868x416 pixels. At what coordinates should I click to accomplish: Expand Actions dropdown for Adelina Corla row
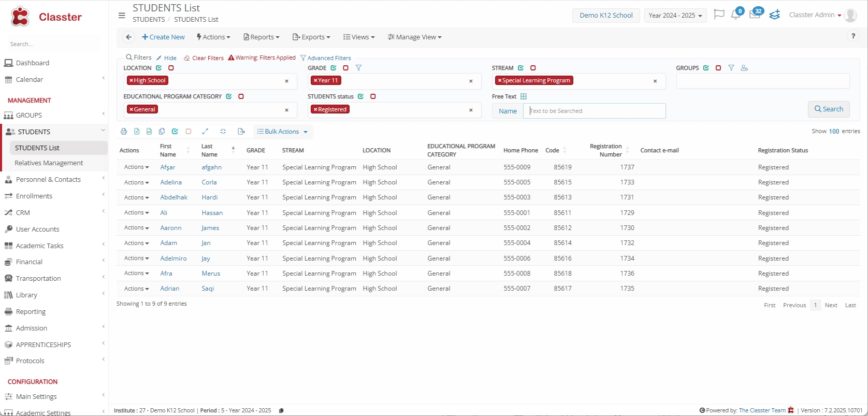[136, 182]
